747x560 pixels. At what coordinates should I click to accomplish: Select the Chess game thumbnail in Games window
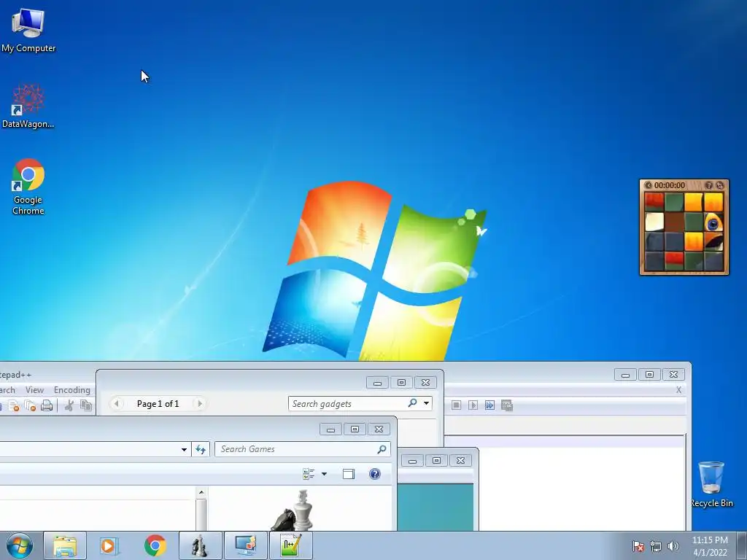pyautogui.click(x=293, y=511)
